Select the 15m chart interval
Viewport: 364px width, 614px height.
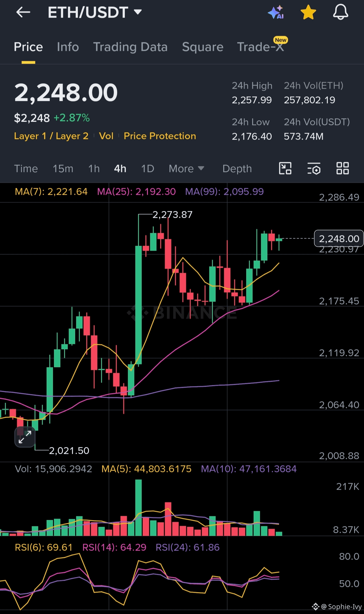click(x=63, y=169)
